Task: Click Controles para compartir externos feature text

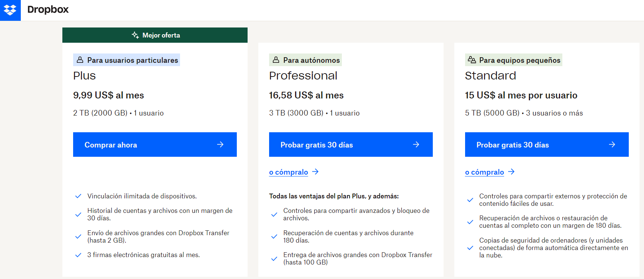Action: coord(553,200)
